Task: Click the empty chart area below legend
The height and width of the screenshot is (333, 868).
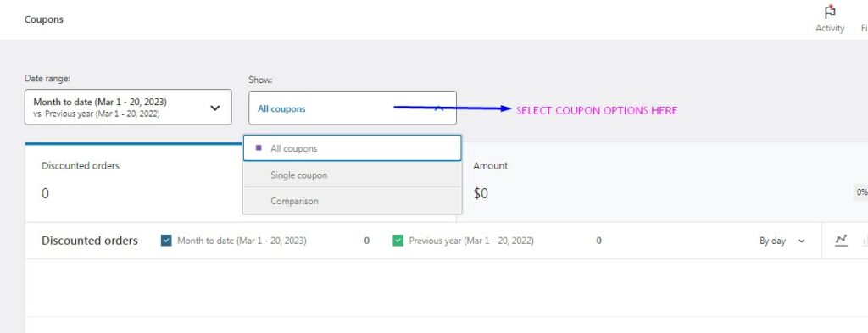Action: [x=446, y=287]
